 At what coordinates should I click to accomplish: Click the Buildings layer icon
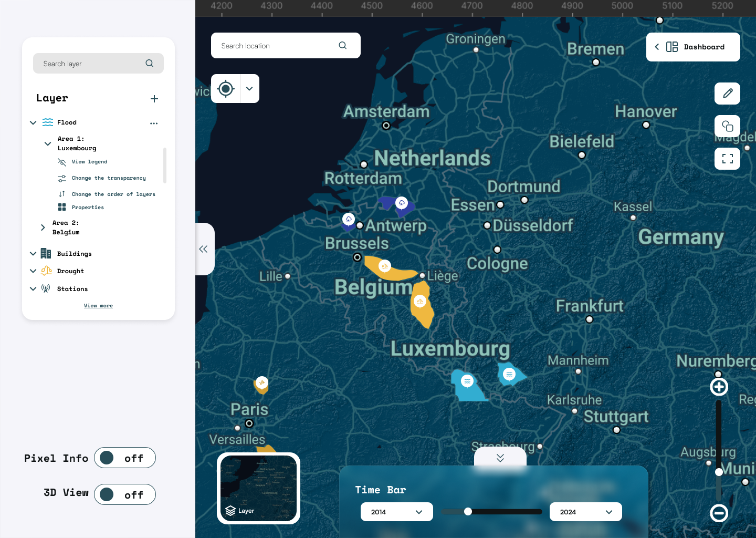click(46, 253)
